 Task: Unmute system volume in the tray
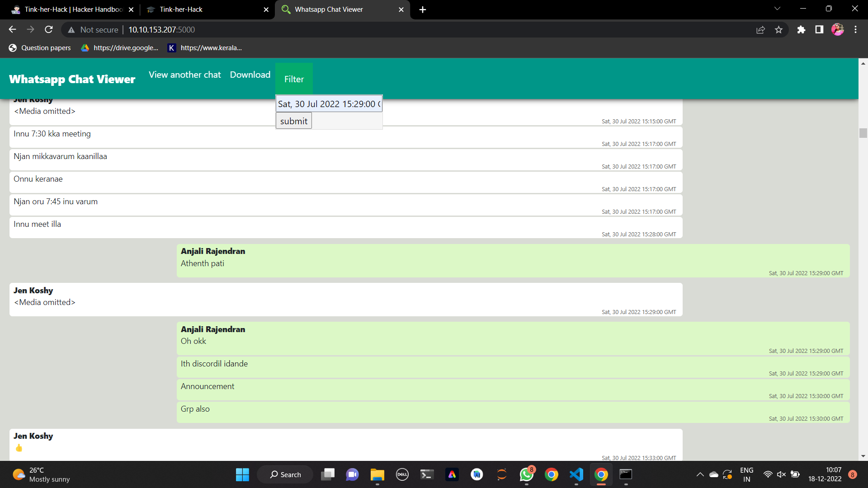click(x=781, y=474)
